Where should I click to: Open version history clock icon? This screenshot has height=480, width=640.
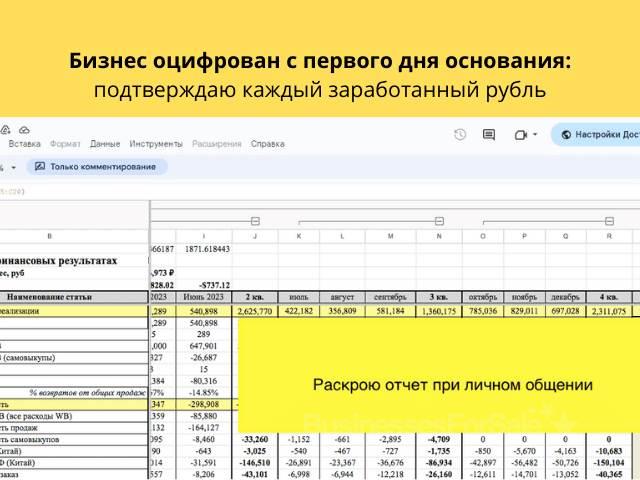click(459, 135)
